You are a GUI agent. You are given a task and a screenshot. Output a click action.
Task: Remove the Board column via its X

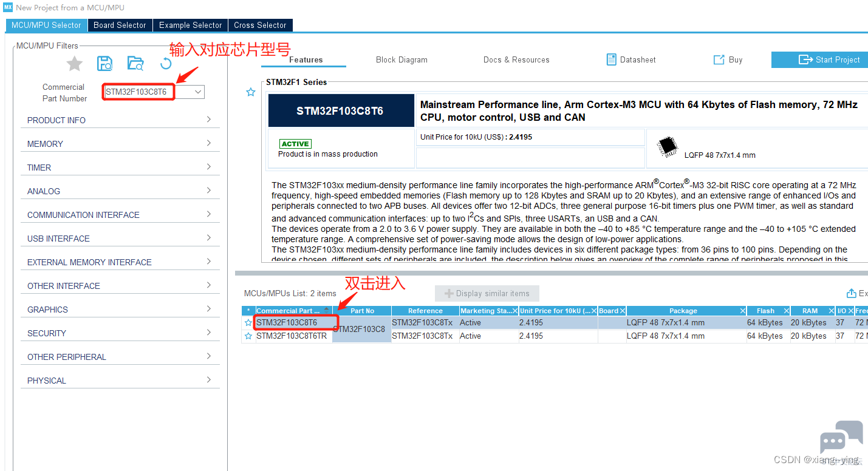tap(622, 311)
